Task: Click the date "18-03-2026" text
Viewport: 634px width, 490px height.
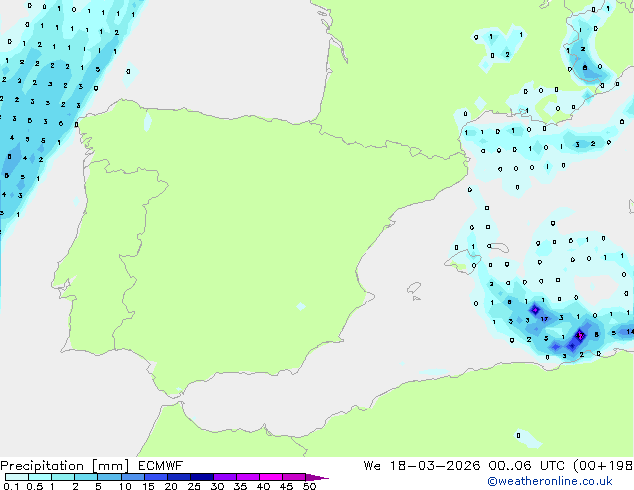Action: tap(435, 466)
